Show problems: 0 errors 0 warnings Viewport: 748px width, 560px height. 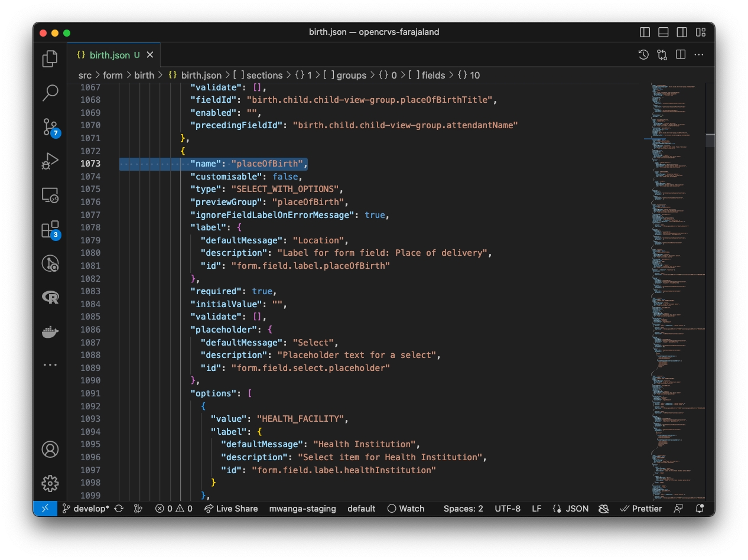click(174, 509)
